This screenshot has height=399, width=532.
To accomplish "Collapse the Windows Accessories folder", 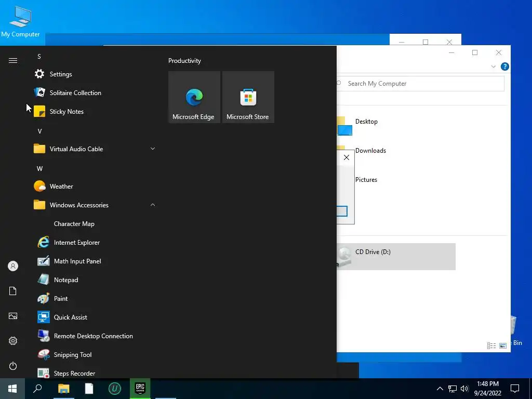I will (95, 205).
